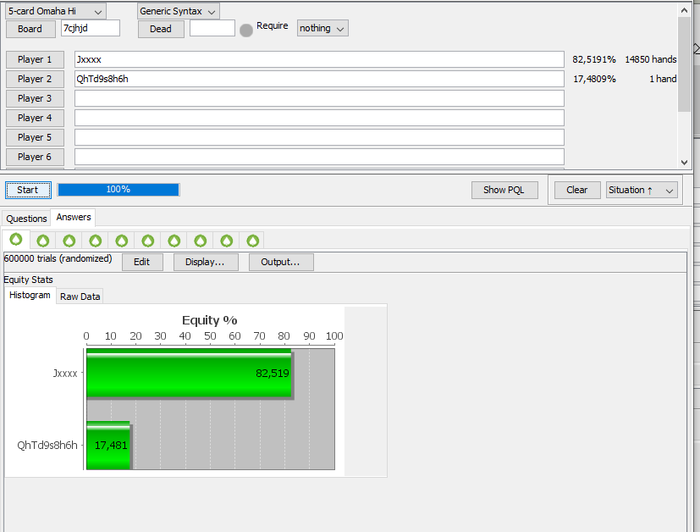
Task: Click the Edit button
Action: 142,262
